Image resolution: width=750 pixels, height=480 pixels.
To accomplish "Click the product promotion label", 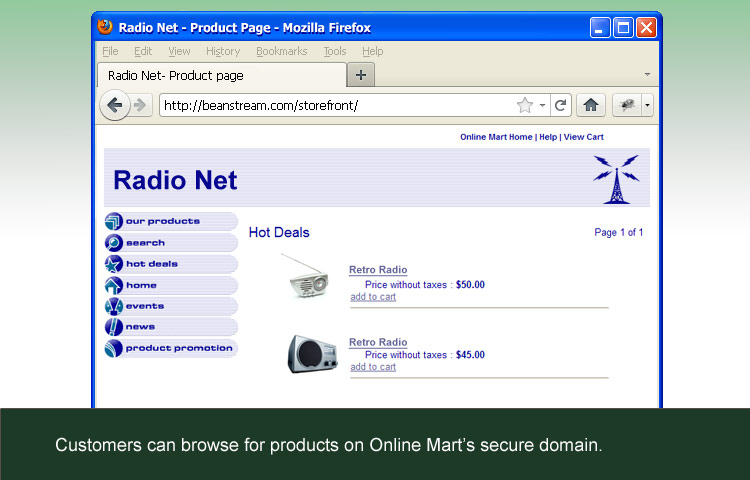I will pyautogui.click(x=179, y=349).
